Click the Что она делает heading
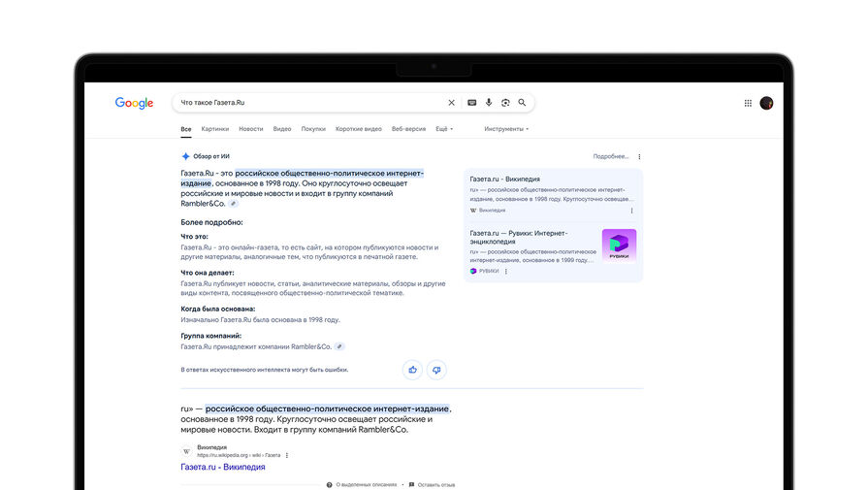This screenshot has width=868, height=490. [207, 273]
